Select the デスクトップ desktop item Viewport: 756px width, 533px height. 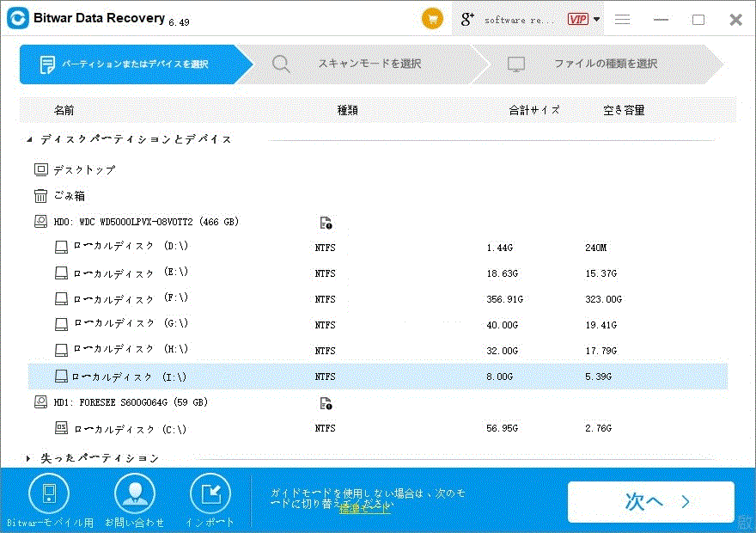click(83, 170)
